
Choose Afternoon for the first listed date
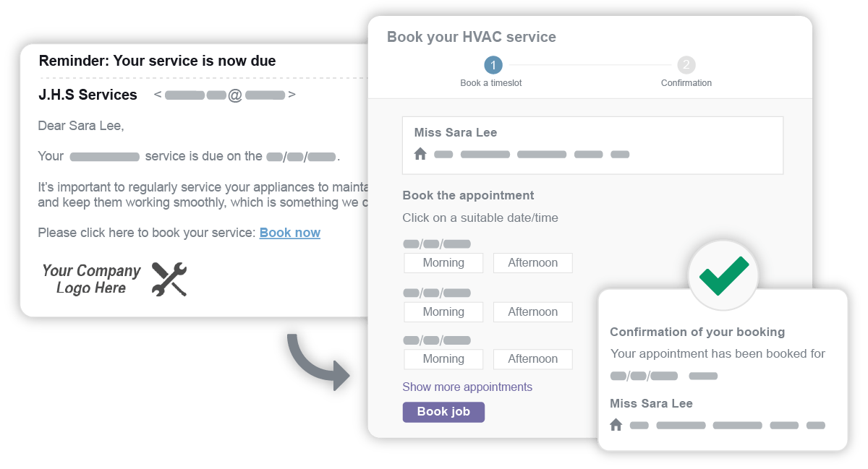(532, 263)
